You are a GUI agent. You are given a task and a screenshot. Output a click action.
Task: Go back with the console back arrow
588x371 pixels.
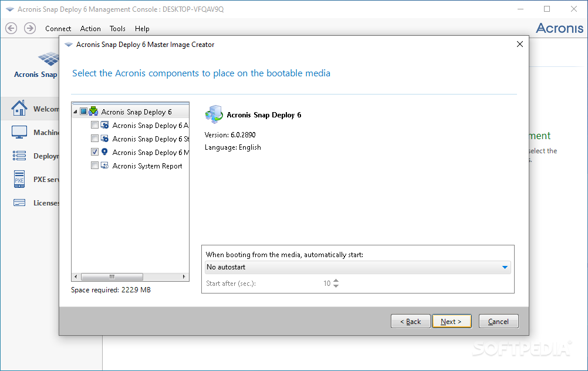click(x=11, y=28)
